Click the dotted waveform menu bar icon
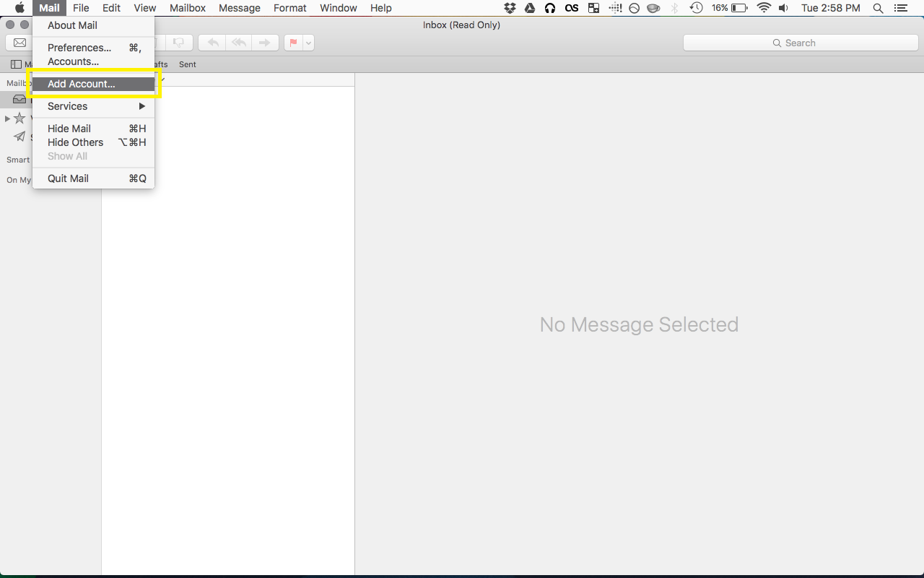This screenshot has width=924, height=578. click(615, 8)
